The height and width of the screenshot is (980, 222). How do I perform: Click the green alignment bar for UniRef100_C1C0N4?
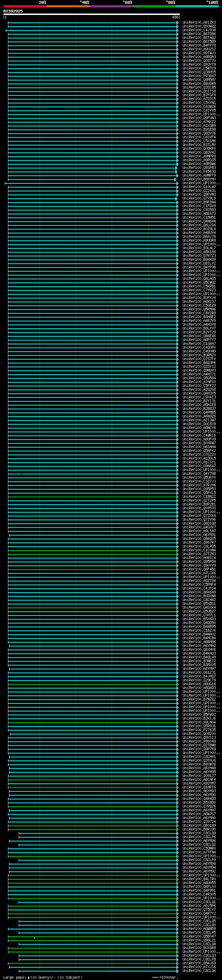[x=93, y=550]
